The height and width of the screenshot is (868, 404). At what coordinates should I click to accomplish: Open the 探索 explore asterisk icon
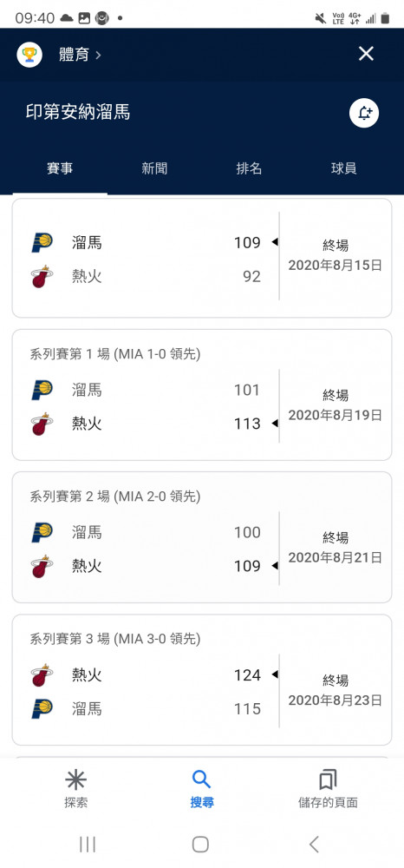(75, 779)
